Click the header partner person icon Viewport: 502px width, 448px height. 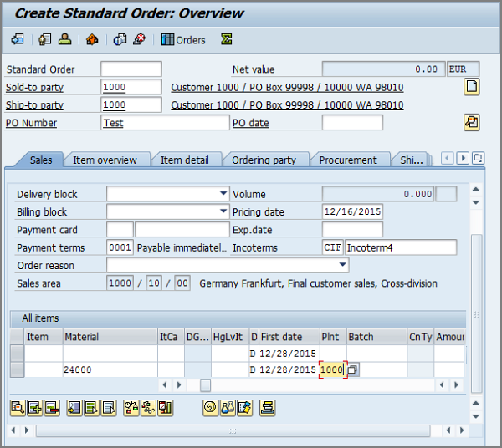65,39
